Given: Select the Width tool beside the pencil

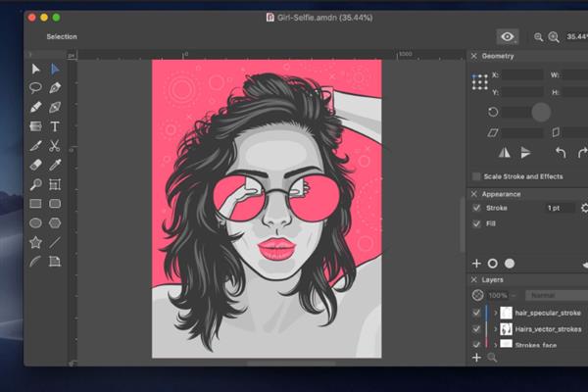Looking at the screenshot, I should tap(55, 107).
